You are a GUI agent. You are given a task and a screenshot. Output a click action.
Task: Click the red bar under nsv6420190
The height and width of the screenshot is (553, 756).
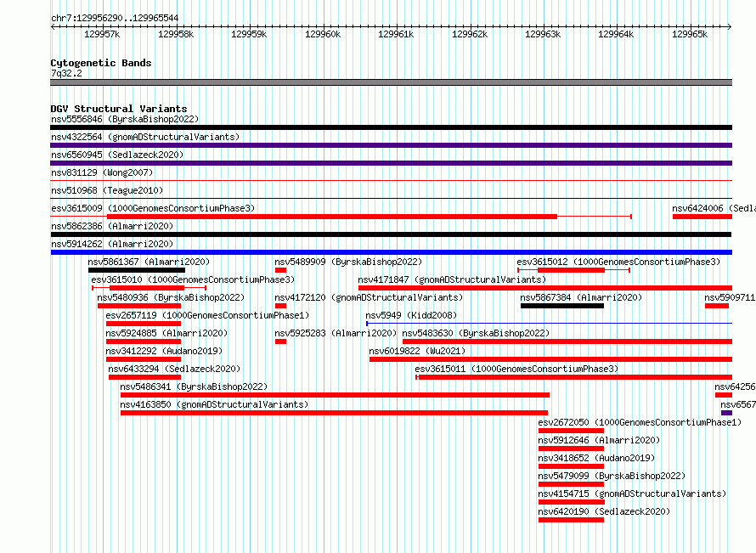(x=571, y=520)
